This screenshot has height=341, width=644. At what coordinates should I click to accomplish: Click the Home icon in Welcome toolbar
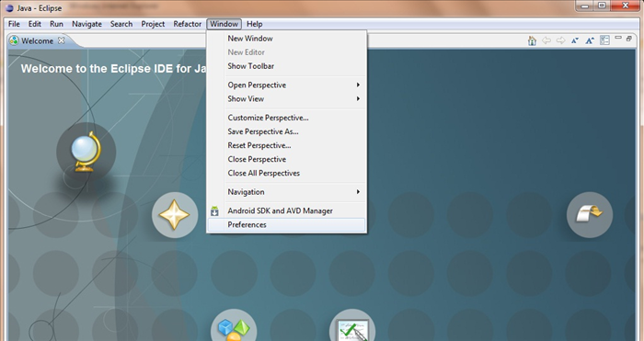(x=532, y=40)
